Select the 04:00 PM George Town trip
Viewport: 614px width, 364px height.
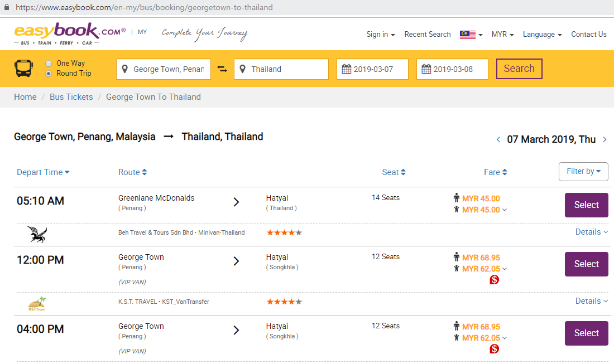[x=586, y=333]
